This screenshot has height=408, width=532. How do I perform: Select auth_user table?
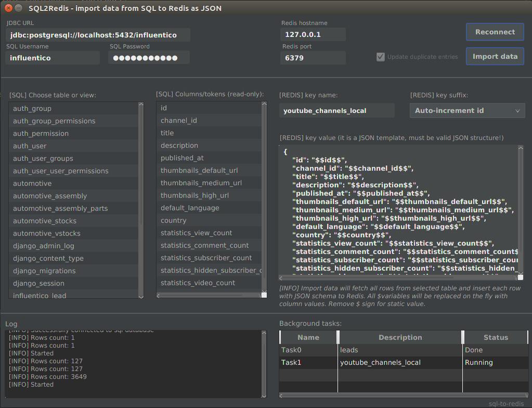coord(73,146)
